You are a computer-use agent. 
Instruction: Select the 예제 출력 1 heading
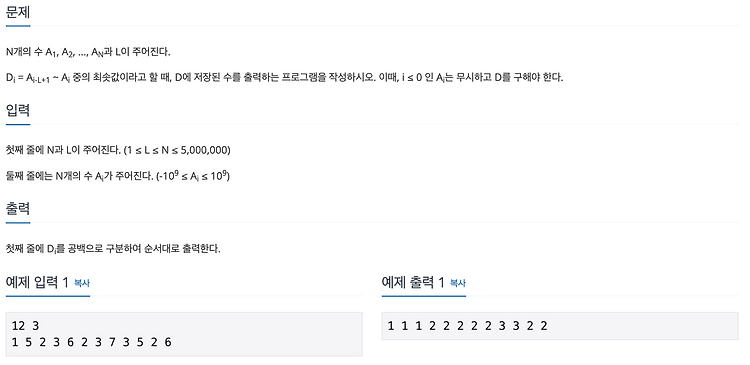click(x=413, y=283)
